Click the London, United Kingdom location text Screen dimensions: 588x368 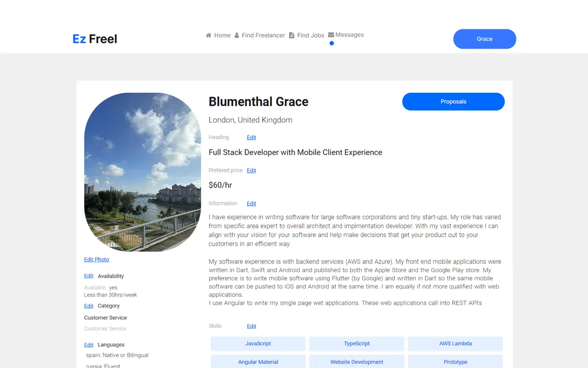point(250,120)
